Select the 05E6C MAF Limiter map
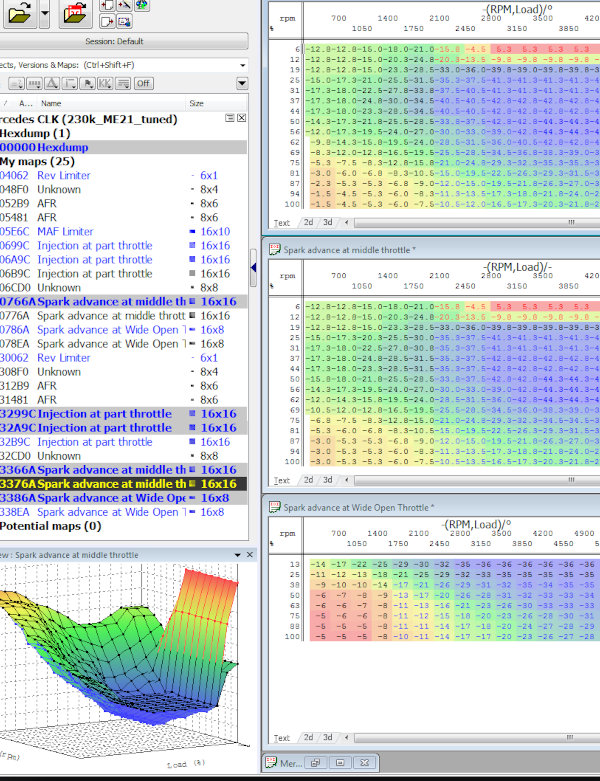The image size is (600, 781). [x=123, y=231]
